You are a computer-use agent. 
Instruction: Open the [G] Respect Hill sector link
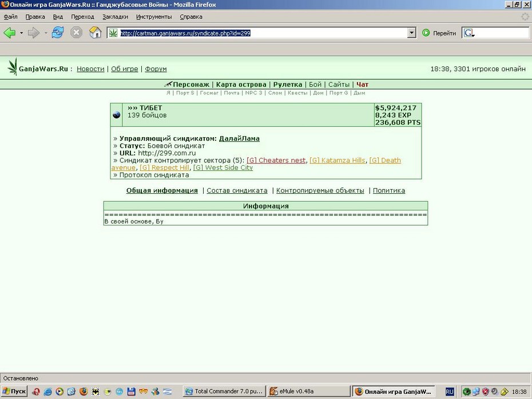pos(164,167)
